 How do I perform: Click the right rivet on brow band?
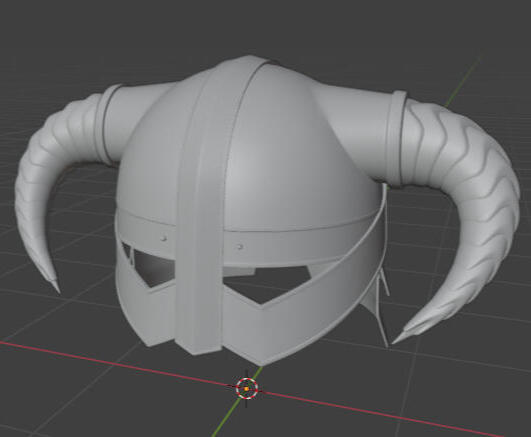tap(240, 247)
